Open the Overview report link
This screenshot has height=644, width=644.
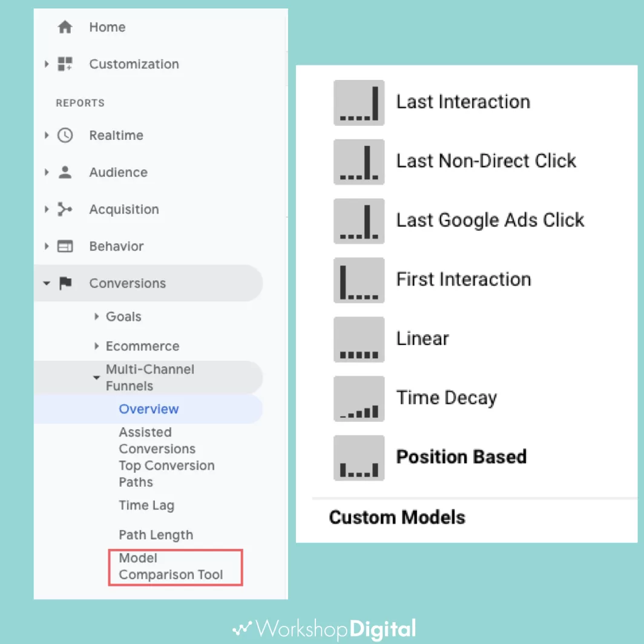[x=149, y=409]
